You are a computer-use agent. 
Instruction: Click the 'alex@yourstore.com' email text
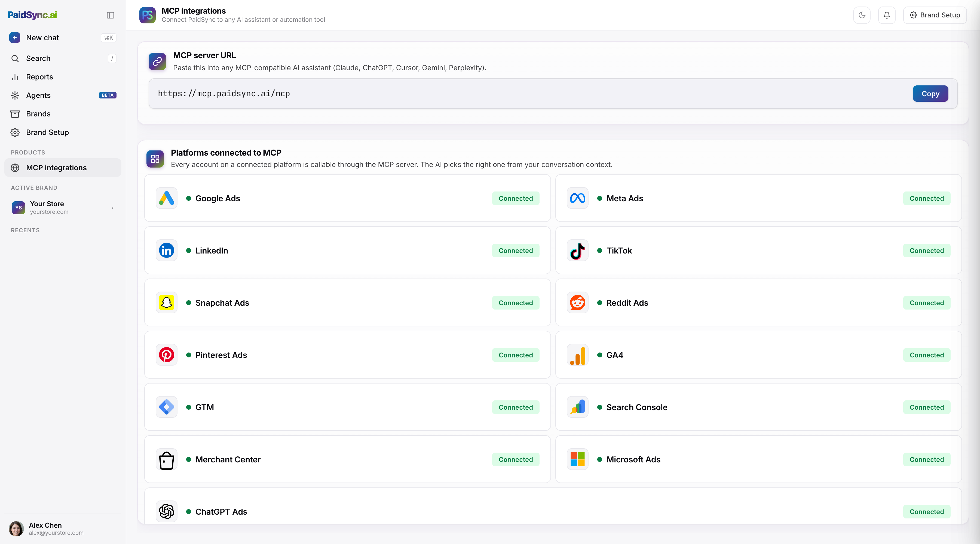56,533
